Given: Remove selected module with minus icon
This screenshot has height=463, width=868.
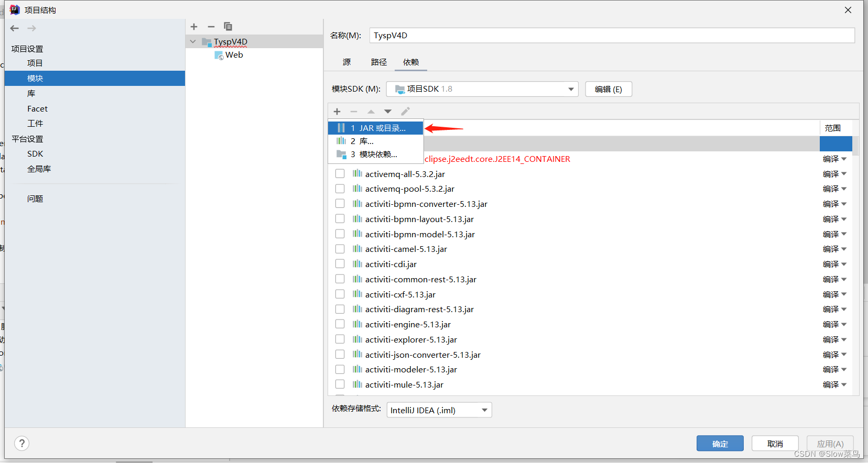Looking at the screenshot, I should pyautogui.click(x=211, y=27).
